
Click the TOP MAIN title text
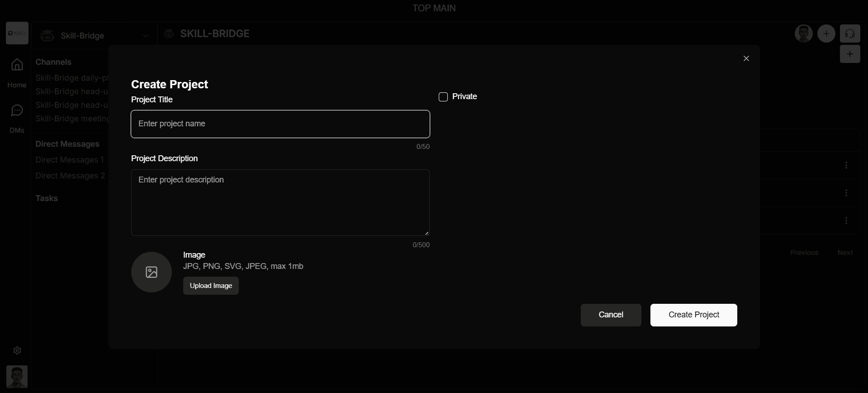pos(434,8)
